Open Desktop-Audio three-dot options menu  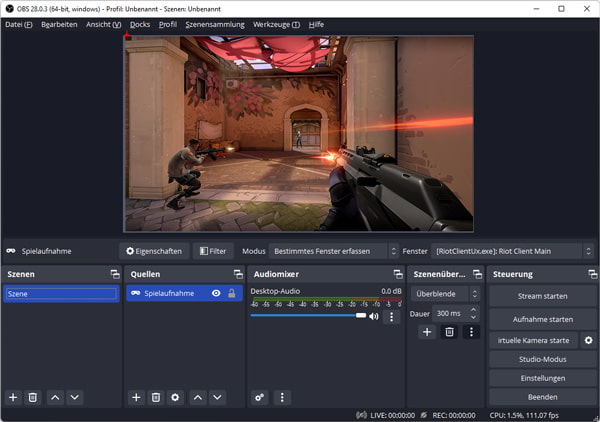pyautogui.click(x=391, y=316)
